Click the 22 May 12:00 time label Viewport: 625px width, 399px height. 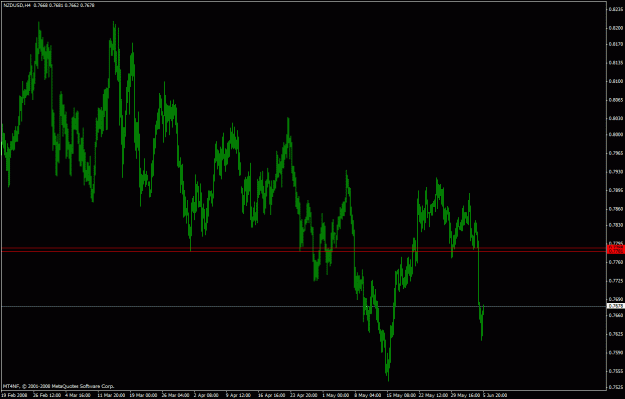pos(433,395)
